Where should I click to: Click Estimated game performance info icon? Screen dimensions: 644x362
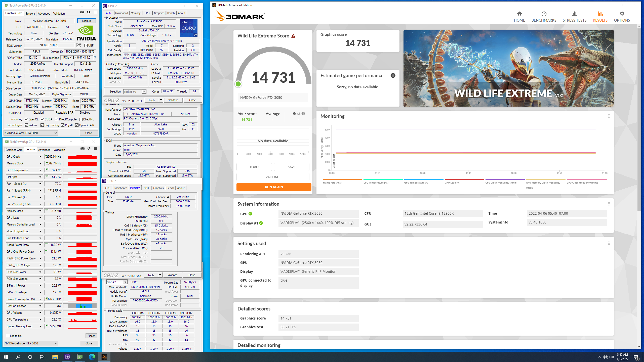tap(393, 75)
